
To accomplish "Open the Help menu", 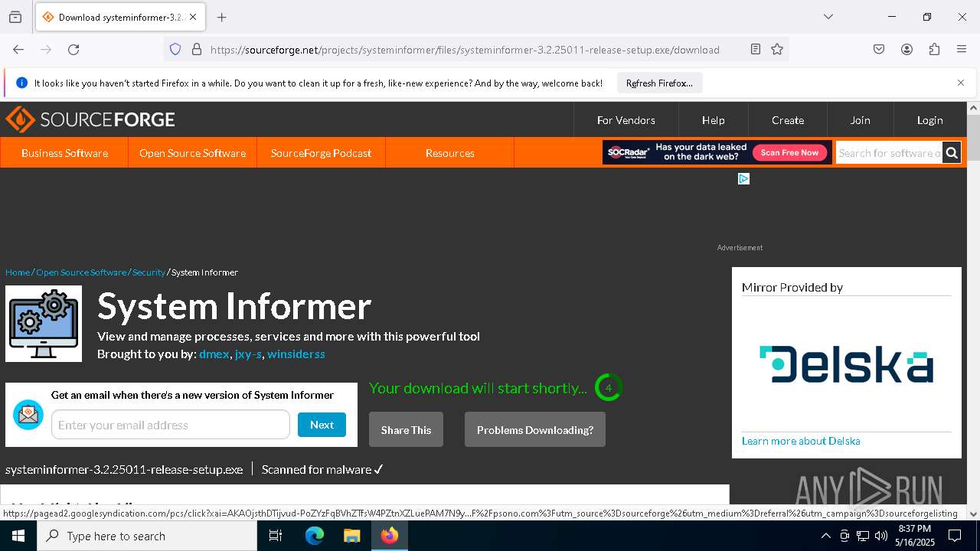I will pyautogui.click(x=714, y=120).
